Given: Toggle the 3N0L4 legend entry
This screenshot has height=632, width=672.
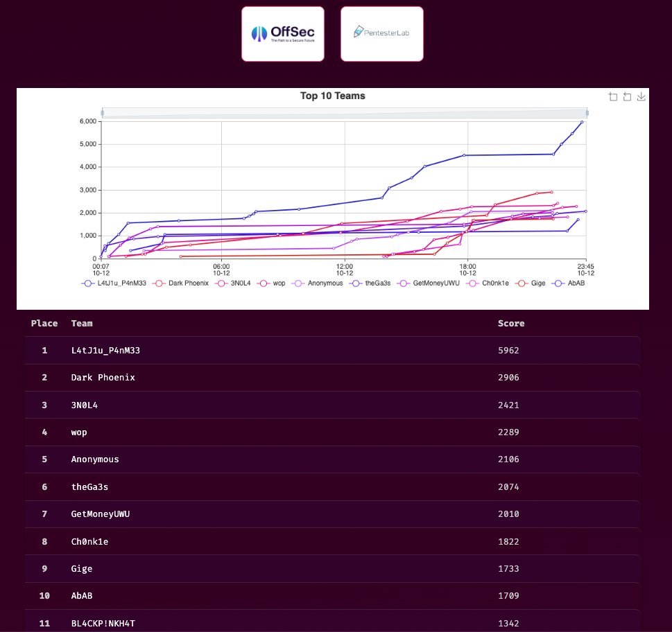Looking at the screenshot, I should [x=238, y=283].
